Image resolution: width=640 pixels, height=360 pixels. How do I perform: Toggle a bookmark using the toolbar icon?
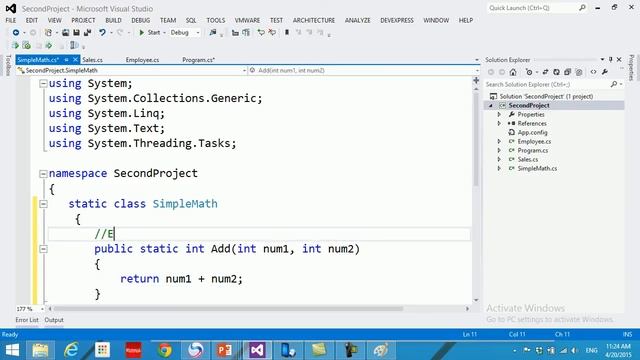[x=287, y=32]
